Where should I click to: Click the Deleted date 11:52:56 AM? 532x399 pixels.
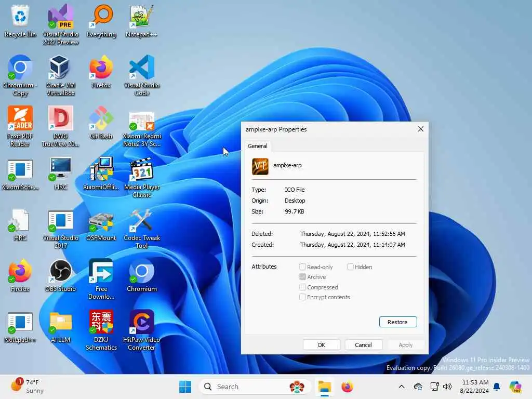353,234
